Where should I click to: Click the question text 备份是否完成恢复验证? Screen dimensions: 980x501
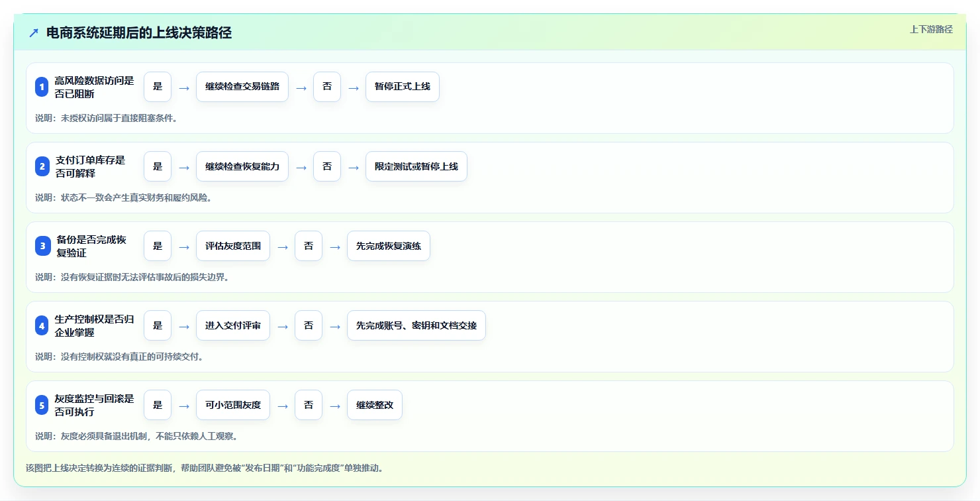click(x=91, y=246)
